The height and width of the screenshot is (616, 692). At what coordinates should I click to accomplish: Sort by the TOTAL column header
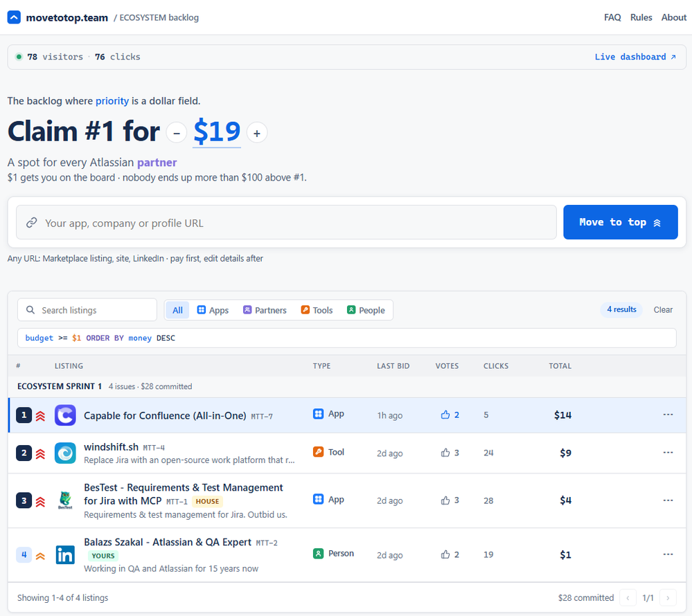[560, 366]
